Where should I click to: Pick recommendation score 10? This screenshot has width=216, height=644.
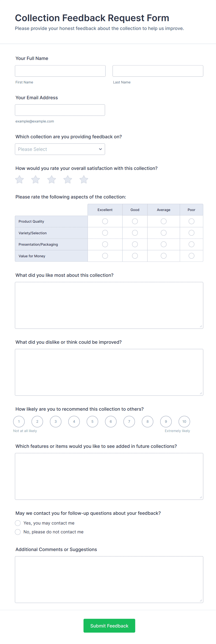point(184,422)
